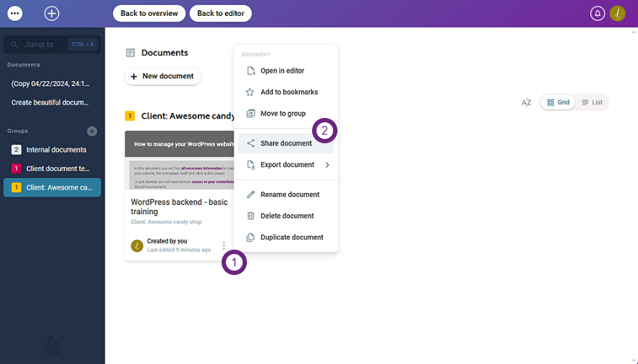Image resolution: width=638 pixels, height=364 pixels.
Task: Switch to List view
Action: tap(592, 103)
